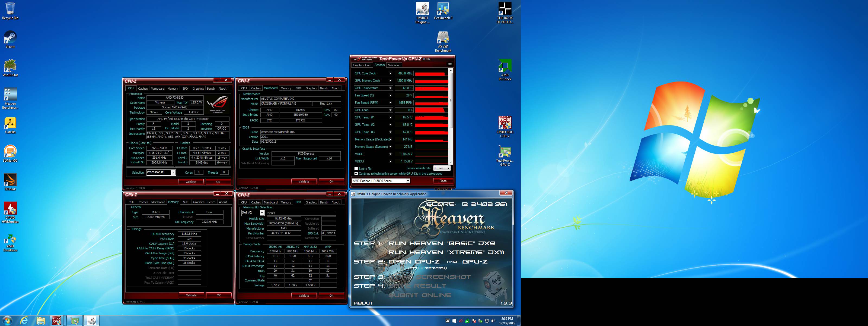Image resolution: width=868 pixels, height=326 pixels.
Task: Open the Fan Speed (RPM) sensor dropdown
Action: [390, 103]
